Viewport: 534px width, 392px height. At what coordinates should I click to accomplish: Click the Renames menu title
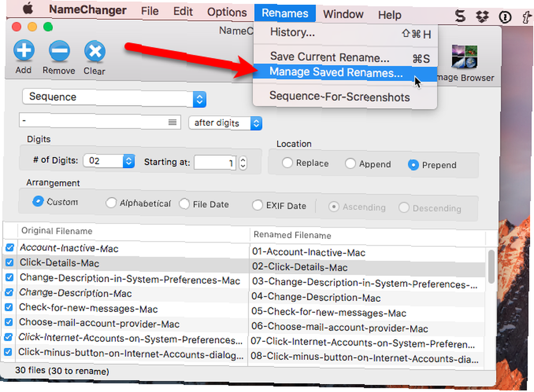pos(285,13)
